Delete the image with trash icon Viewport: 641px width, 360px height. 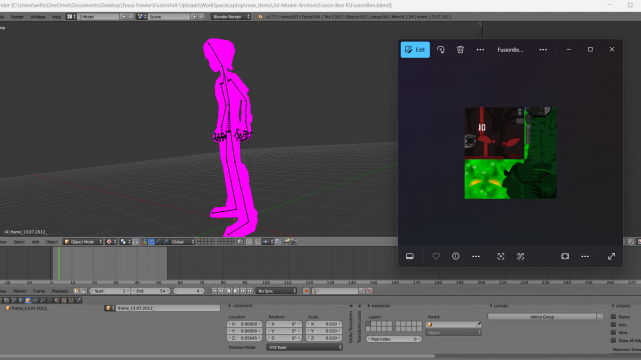[x=460, y=49]
